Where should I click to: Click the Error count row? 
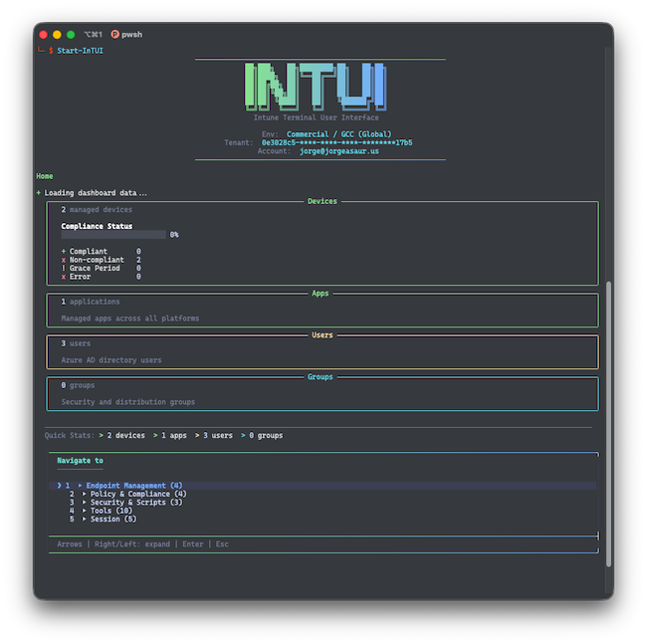coord(102,277)
